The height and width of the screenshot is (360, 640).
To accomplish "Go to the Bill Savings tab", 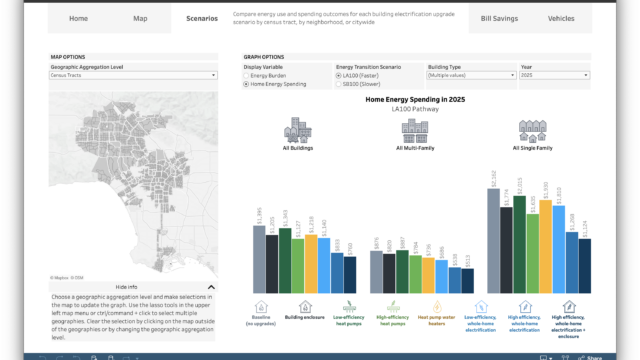I will (x=499, y=18).
